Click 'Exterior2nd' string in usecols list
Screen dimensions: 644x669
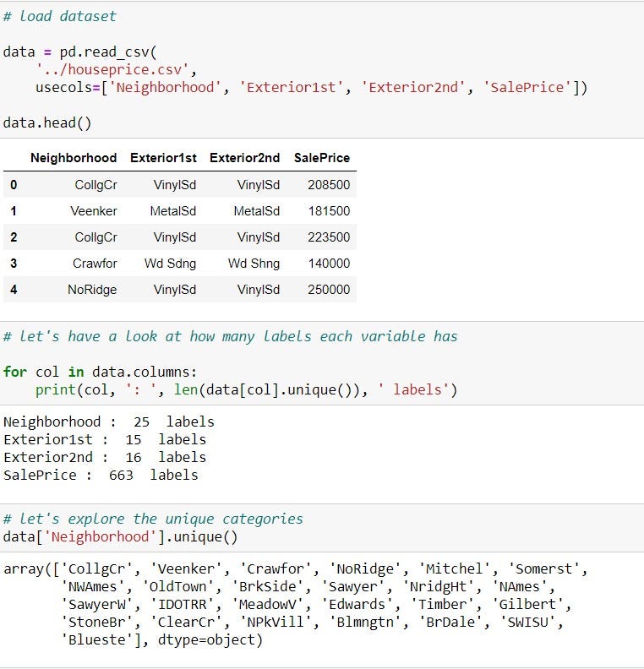[413, 88]
